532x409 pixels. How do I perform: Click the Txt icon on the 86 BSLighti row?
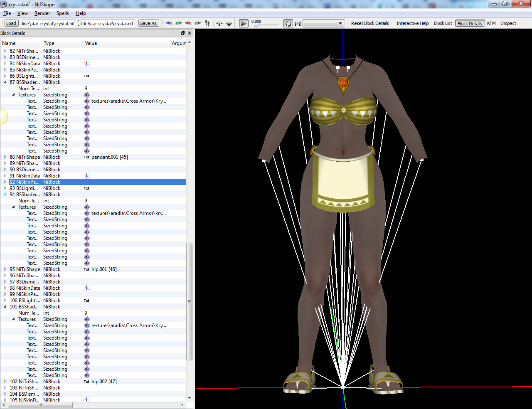(86, 76)
